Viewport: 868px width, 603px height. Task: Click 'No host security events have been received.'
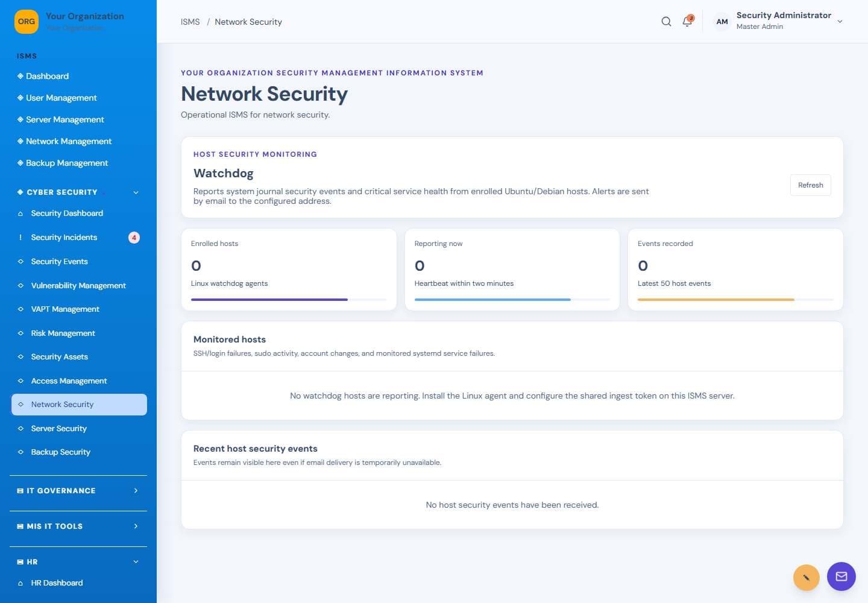click(512, 505)
